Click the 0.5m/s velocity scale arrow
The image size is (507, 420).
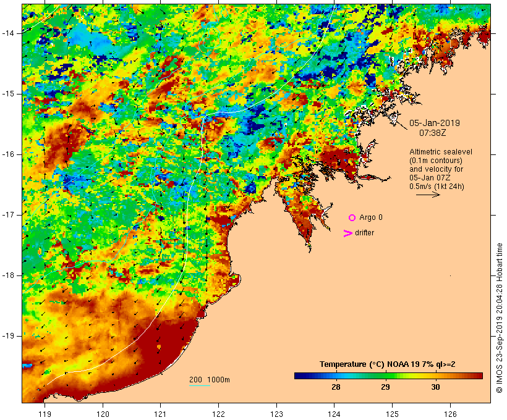pyautogui.click(x=428, y=195)
